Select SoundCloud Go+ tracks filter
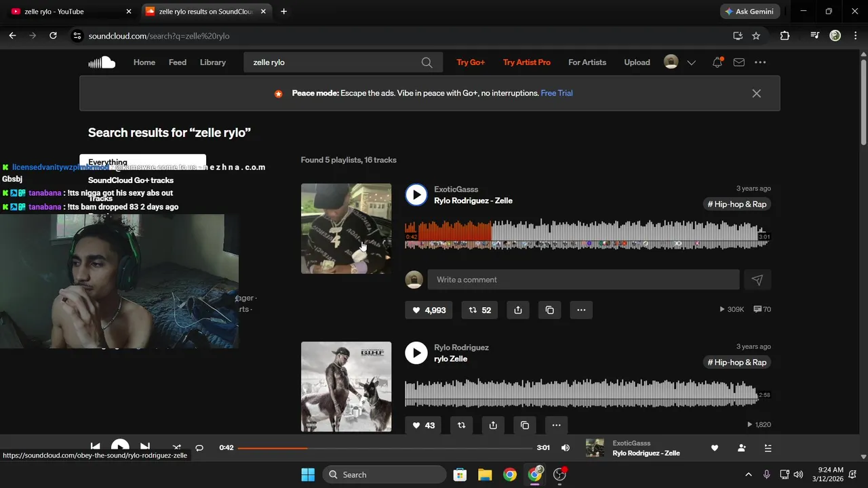 (x=131, y=180)
